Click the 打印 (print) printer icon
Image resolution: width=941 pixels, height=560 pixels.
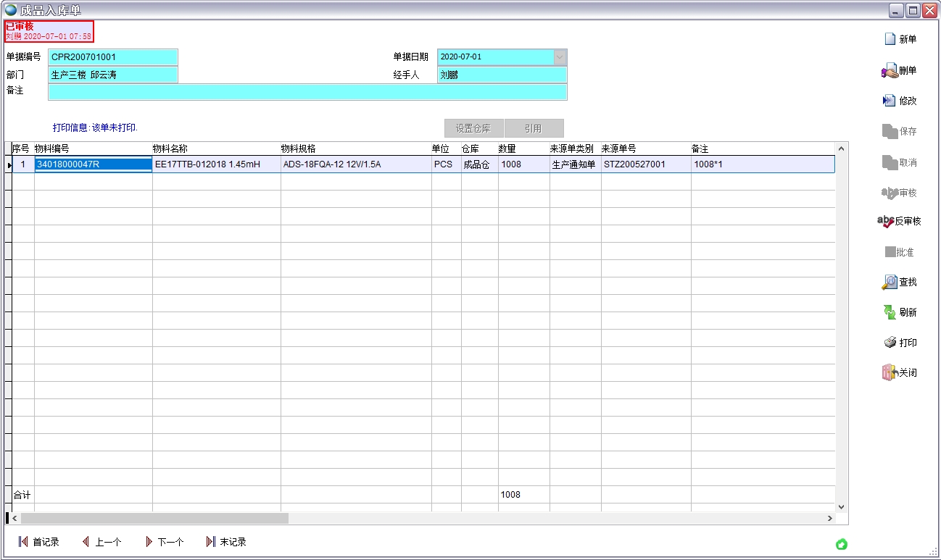890,343
